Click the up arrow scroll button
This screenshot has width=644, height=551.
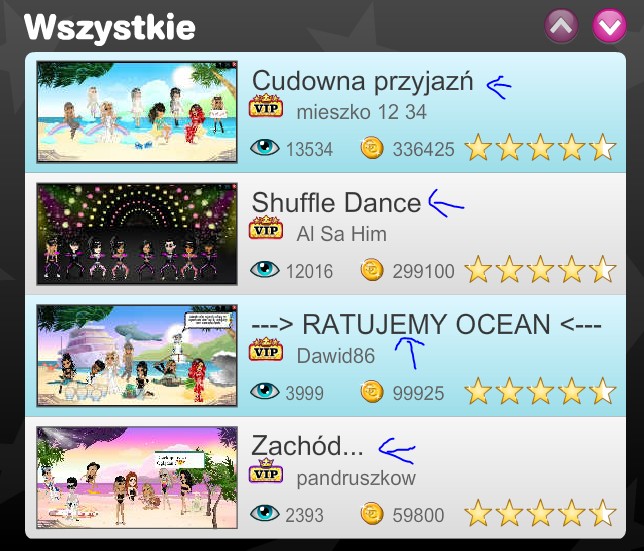click(x=561, y=26)
